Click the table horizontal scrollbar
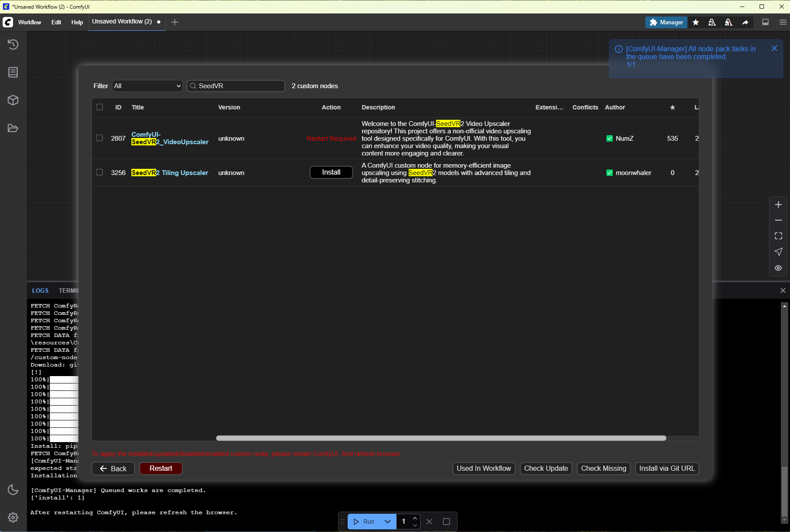The width and height of the screenshot is (790, 532). (441, 438)
